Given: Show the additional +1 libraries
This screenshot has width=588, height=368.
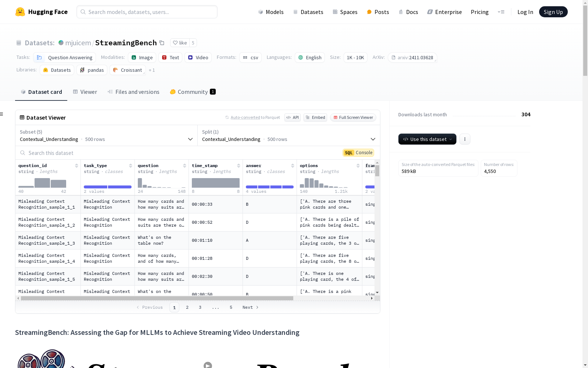Looking at the screenshot, I should pyautogui.click(x=152, y=70).
